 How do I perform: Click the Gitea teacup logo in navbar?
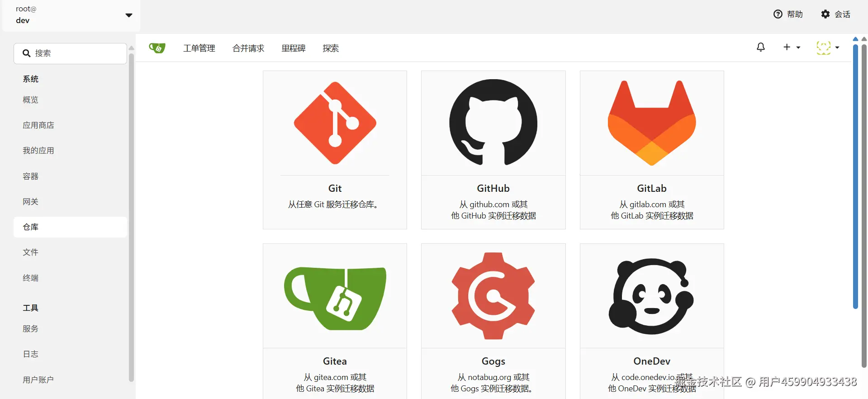(157, 48)
